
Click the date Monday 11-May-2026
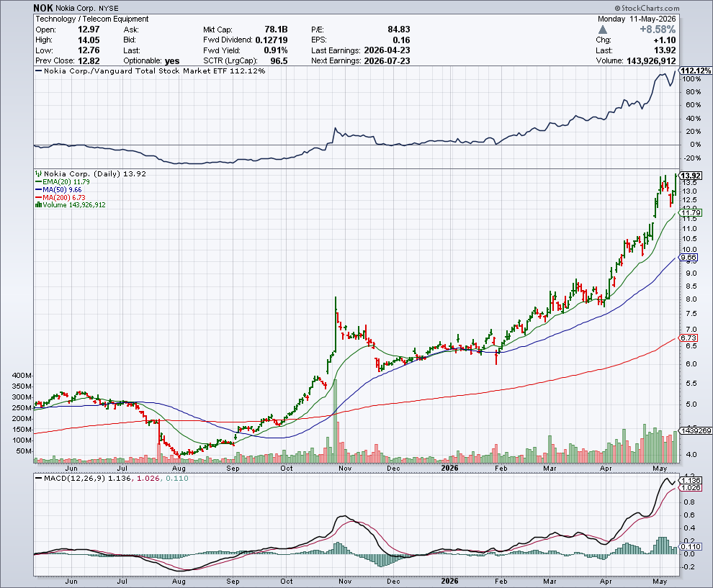point(637,19)
